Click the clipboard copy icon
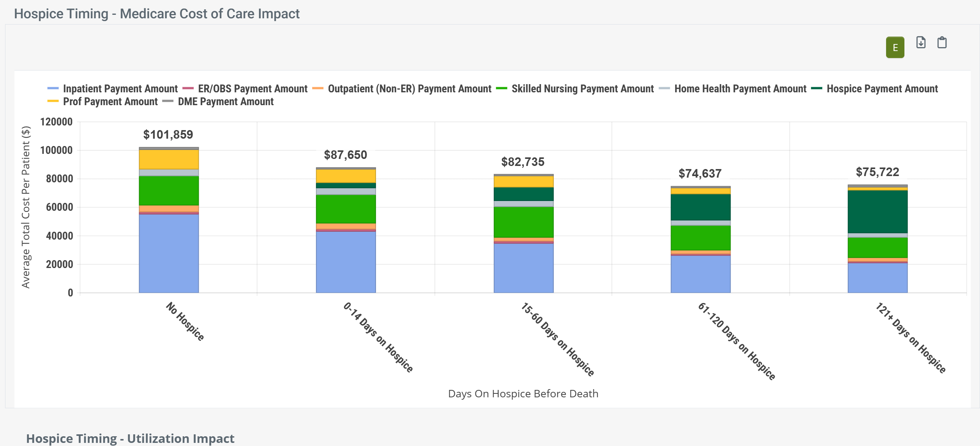This screenshot has width=980, height=446. [942, 42]
